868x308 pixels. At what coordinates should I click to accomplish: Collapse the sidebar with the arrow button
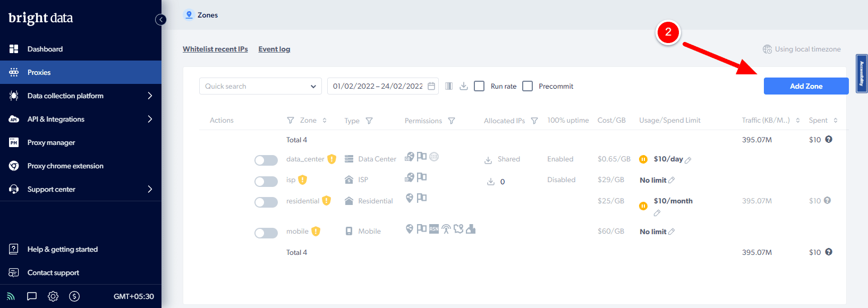pyautogui.click(x=160, y=20)
